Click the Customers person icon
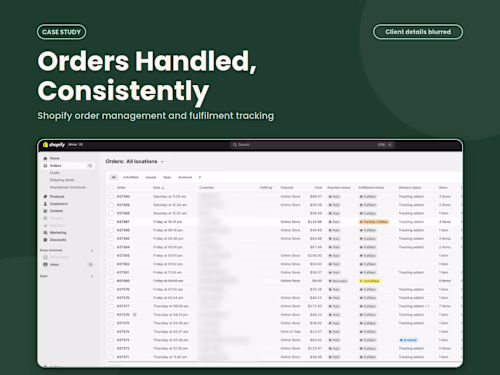This screenshot has width=500, height=375. [45, 204]
